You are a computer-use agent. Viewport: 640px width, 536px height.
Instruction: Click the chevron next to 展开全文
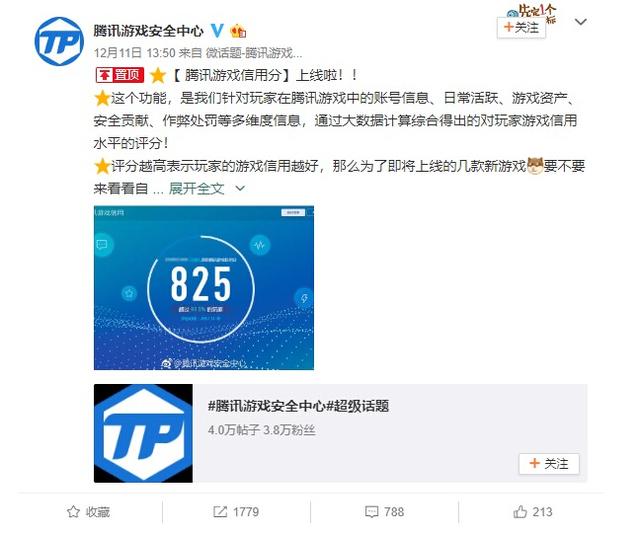[240, 189]
